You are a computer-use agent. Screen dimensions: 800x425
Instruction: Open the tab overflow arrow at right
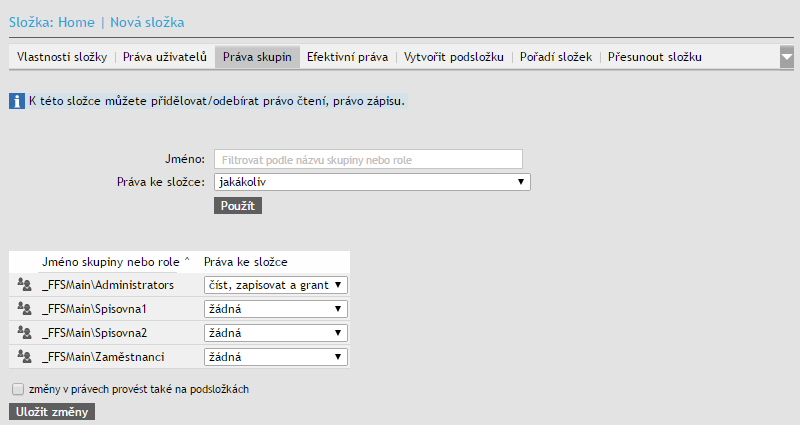click(787, 58)
